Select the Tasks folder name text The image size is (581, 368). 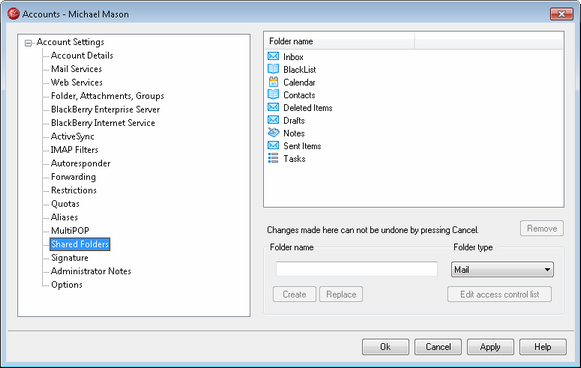click(294, 159)
